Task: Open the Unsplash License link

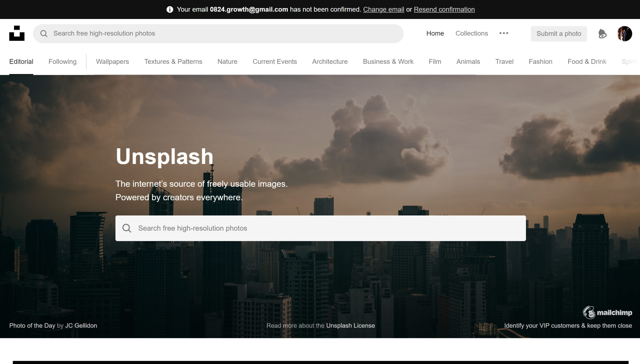Action: (x=350, y=326)
